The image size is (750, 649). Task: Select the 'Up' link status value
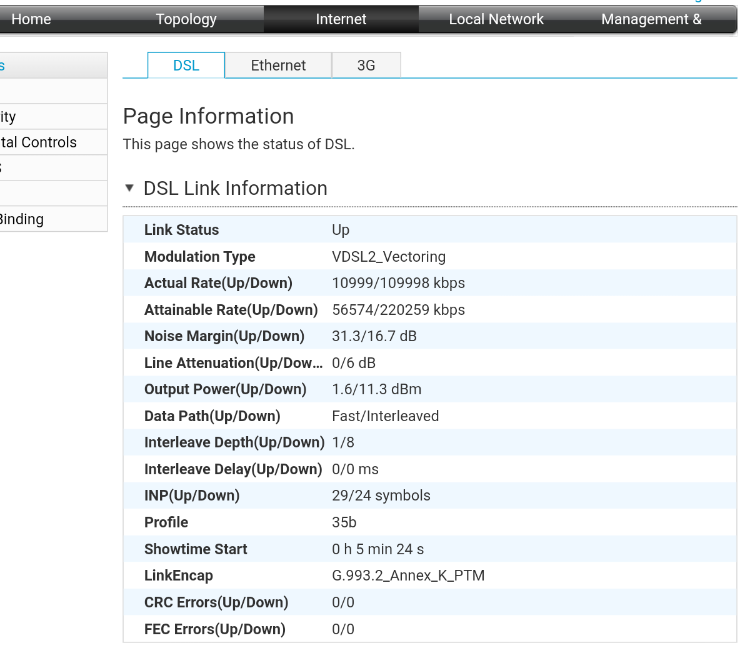click(341, 230)
